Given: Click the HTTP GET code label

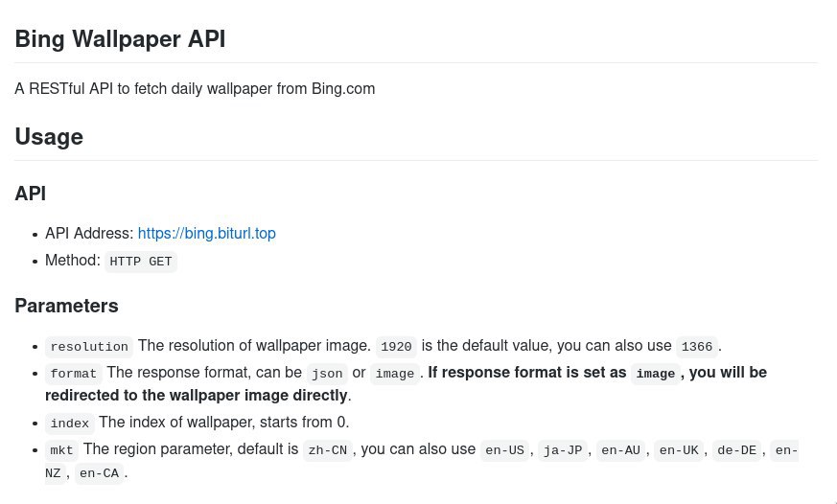Looking at the screenshot, I should point(141,262).
